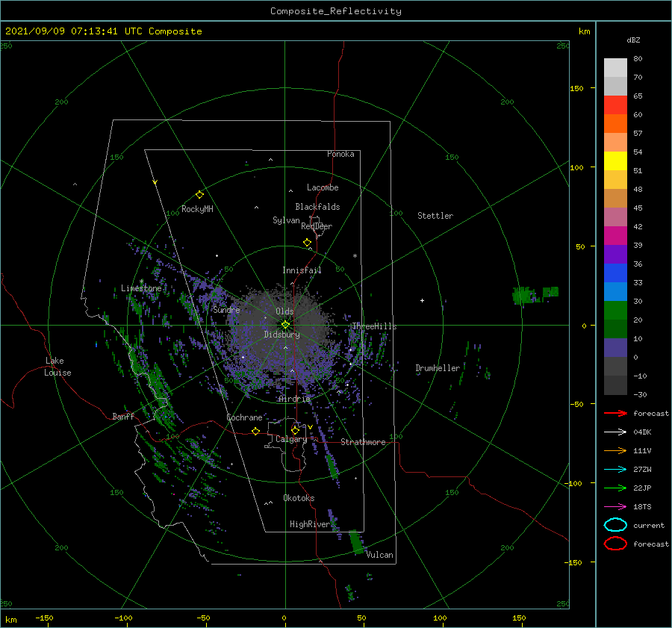Click the Drumheller city label
Screen dimensions: 672x628
pos(438,368)
